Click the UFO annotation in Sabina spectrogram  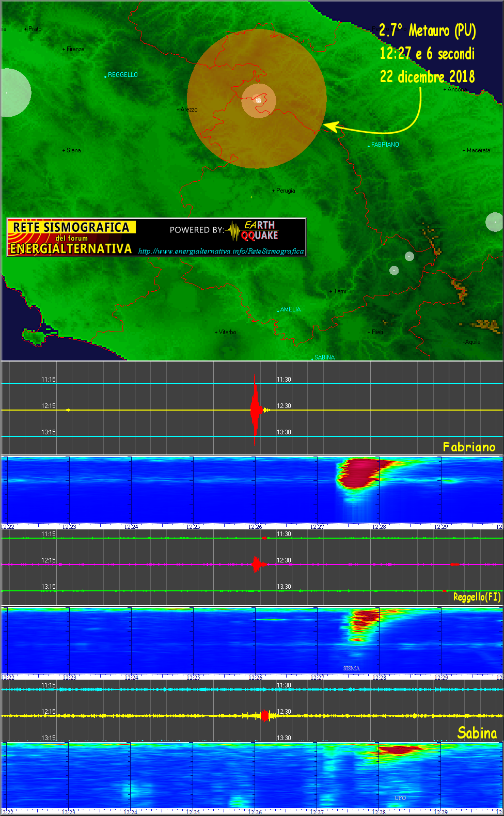click(400, 798)
